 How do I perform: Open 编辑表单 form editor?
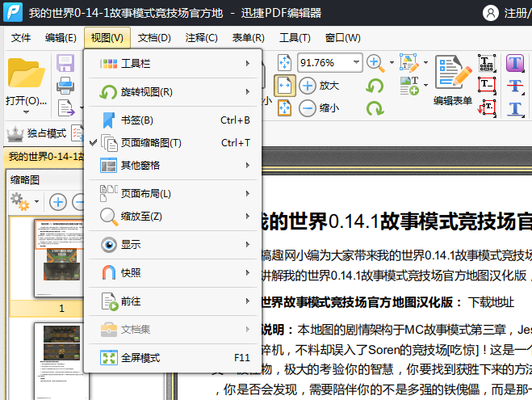[453, 81]
